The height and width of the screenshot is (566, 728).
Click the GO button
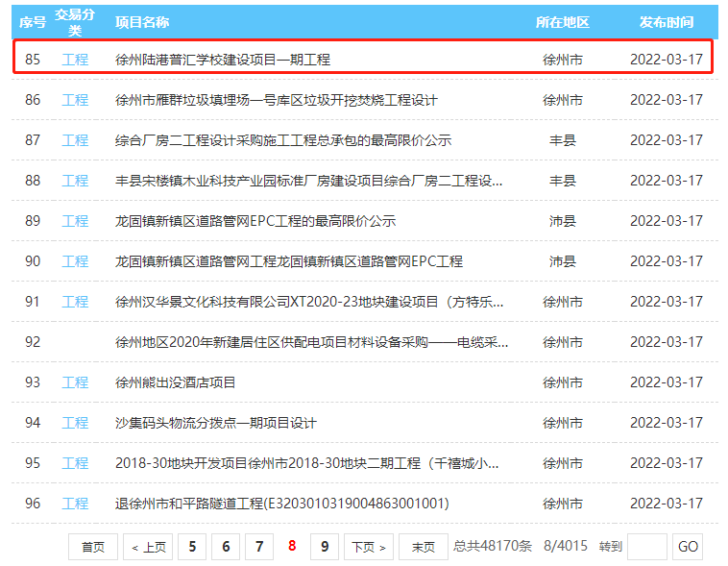click(688, 547)
